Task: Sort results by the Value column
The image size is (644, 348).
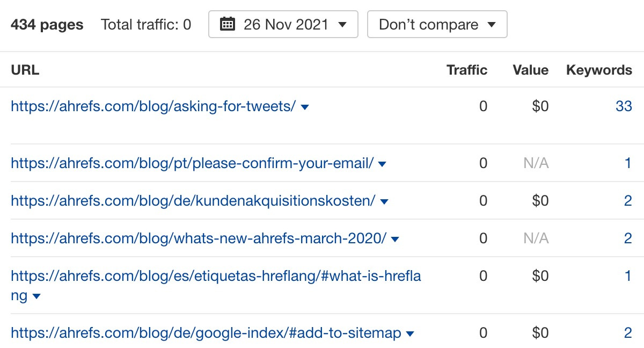Action: tap(530, 70)
